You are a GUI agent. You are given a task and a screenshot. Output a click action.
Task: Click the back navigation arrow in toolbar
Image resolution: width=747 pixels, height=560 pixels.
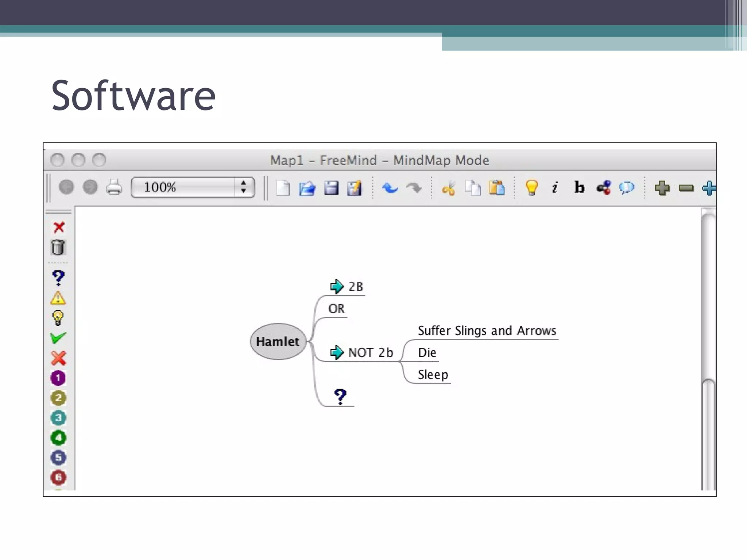tap(66, 187)
